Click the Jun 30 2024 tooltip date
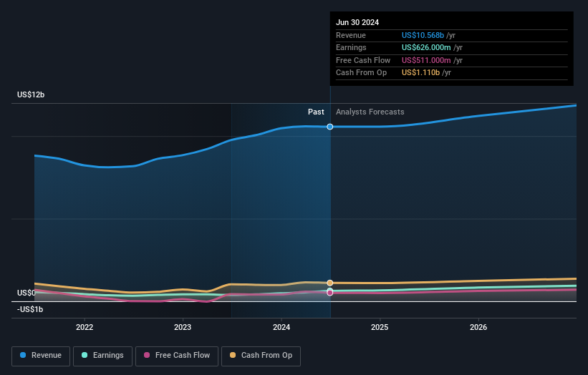 click(357, 22)
